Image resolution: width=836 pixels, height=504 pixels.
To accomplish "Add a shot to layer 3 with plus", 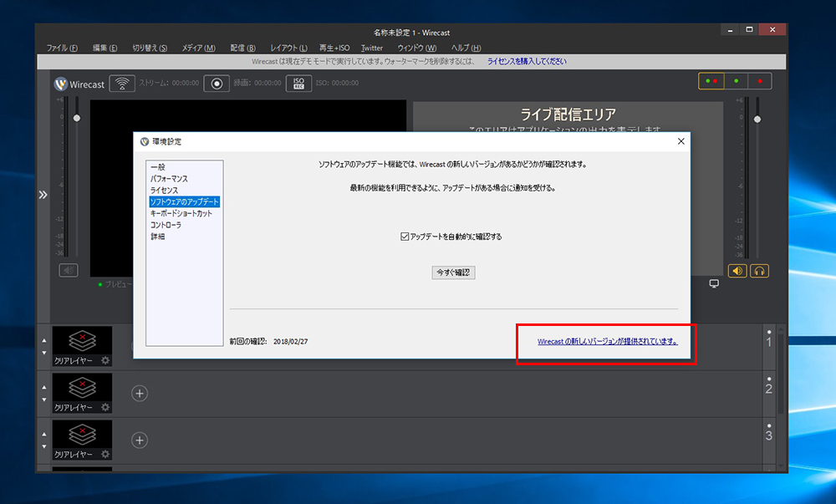I will click(x=140, y=440).
